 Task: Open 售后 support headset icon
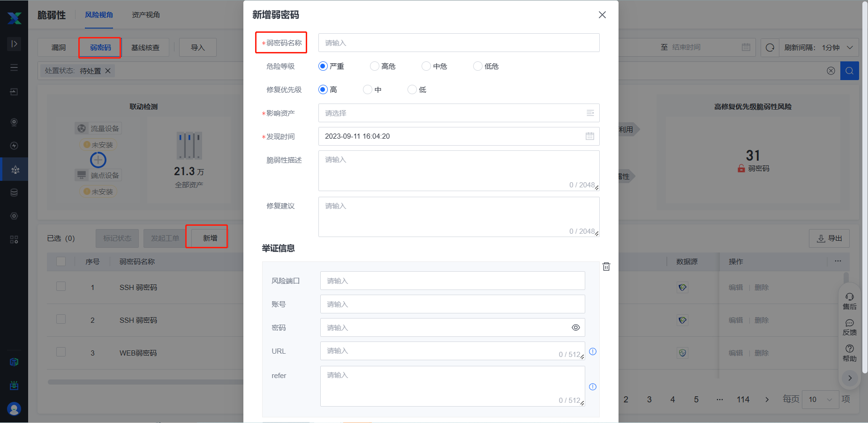tap(849, 301)
